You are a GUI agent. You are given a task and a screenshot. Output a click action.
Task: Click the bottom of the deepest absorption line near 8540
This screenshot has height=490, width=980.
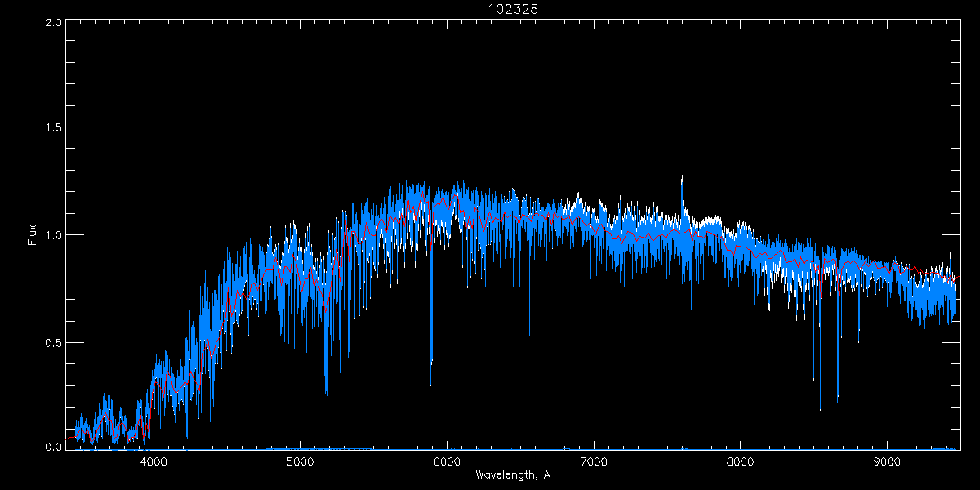pyautogui.click(x=820, y=409)
